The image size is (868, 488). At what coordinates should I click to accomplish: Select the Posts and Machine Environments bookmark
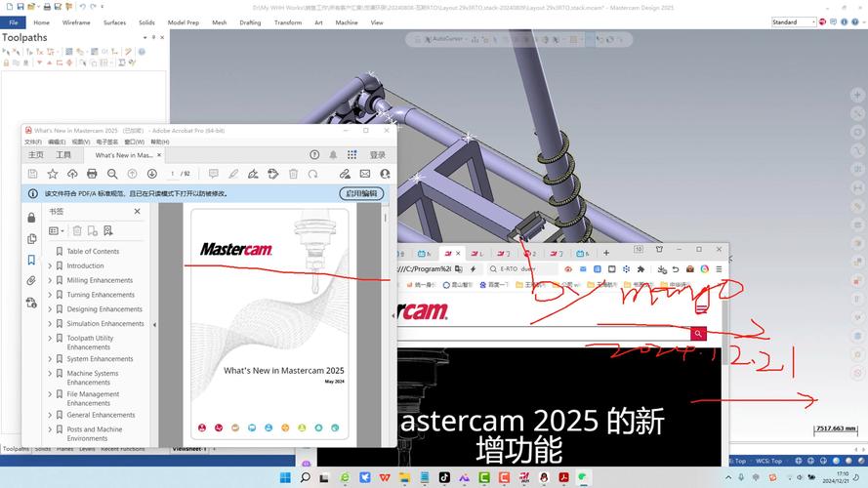(x=95, y=433)
